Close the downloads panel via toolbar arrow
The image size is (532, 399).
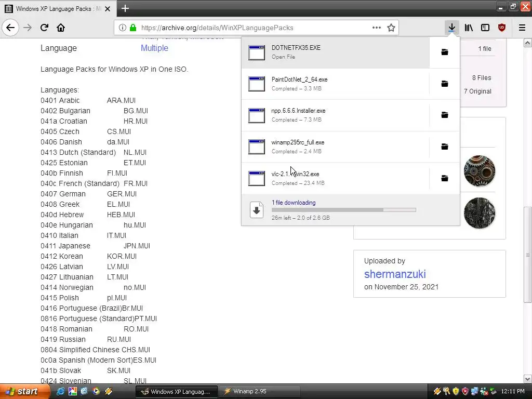tap(451, 28)
